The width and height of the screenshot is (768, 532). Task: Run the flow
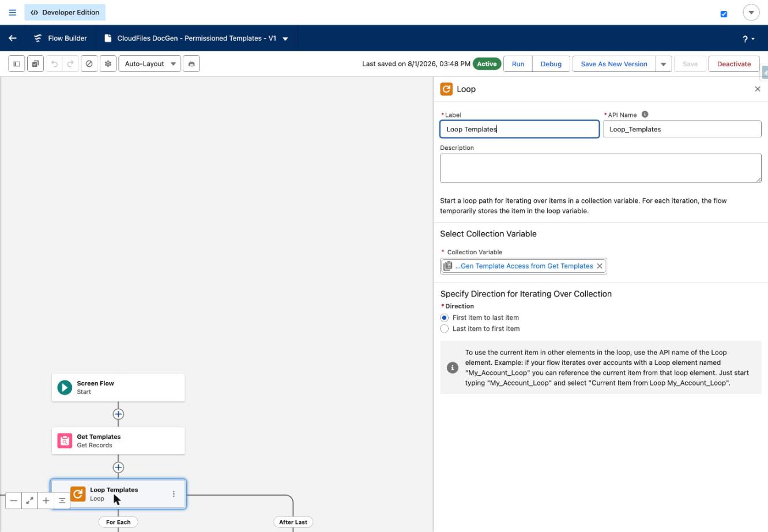click(518, 64)
